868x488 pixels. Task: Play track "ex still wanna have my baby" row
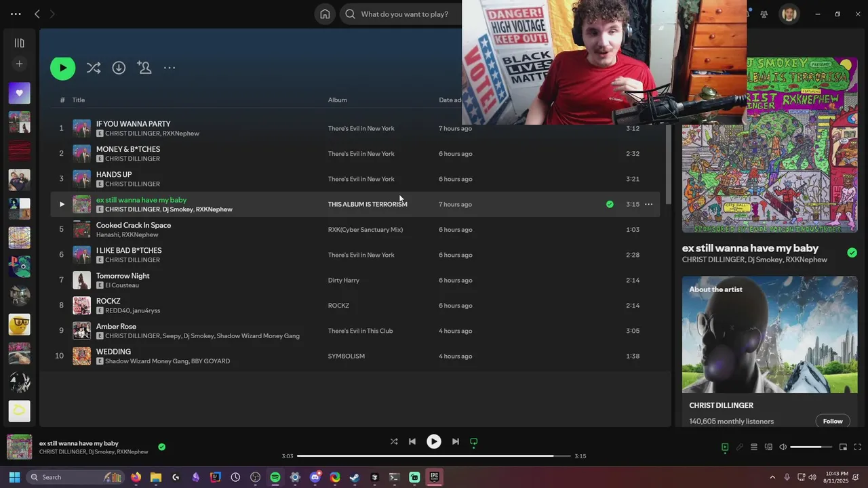click(x=62, y=204)
